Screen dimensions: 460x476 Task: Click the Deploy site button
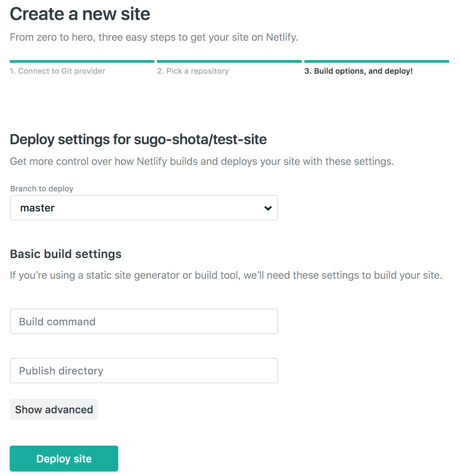pos(64,459)
